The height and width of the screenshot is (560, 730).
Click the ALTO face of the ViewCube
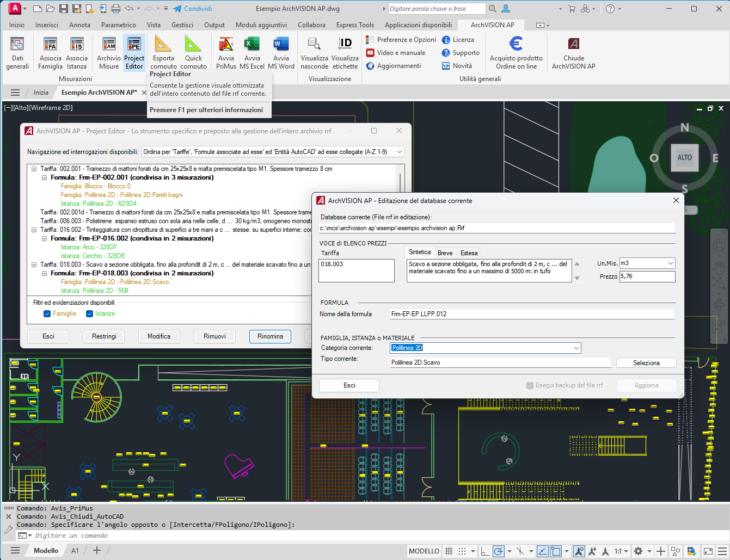[684, 158]
